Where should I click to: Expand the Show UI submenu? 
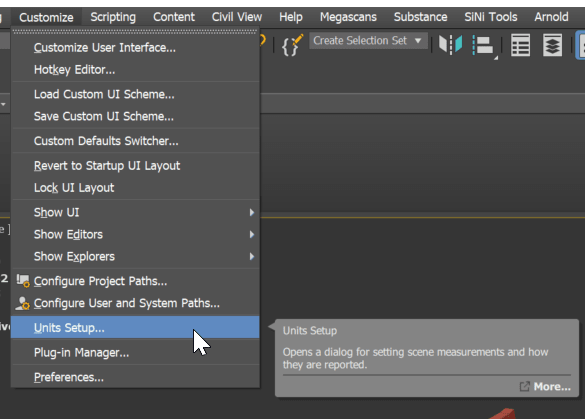pos(135,212)
